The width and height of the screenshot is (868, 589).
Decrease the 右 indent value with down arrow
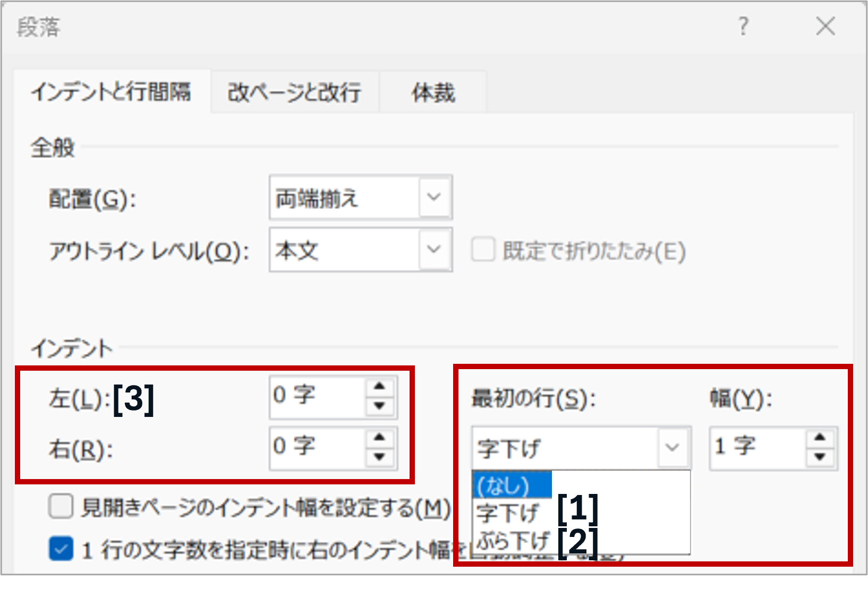pos(379,457)
